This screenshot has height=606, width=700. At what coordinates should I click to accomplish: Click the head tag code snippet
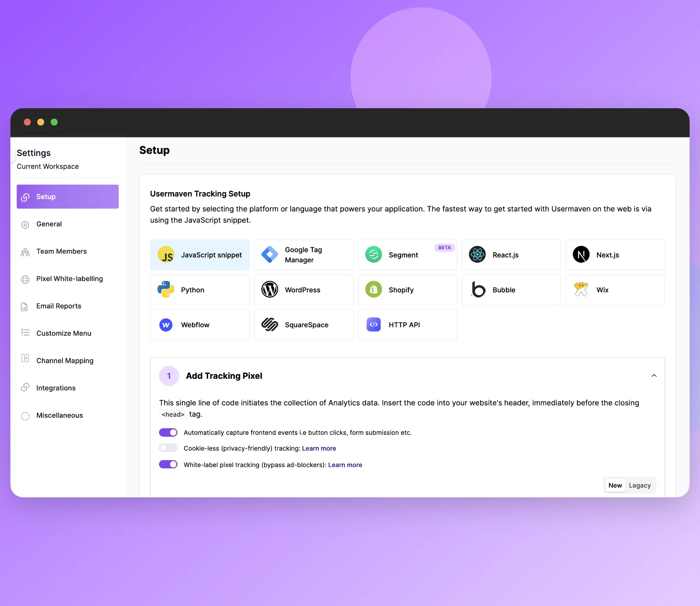pyautogui.click(x=173, y=415)
